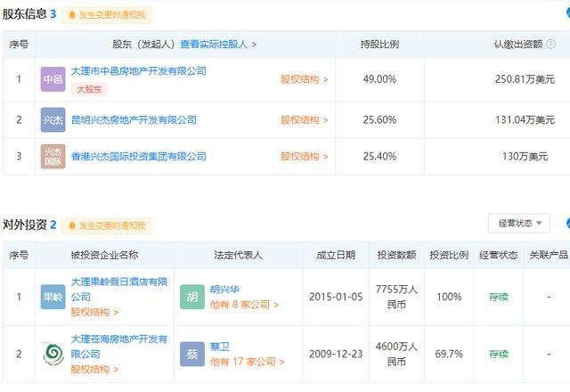Click the 投资数额 column header

396,255
